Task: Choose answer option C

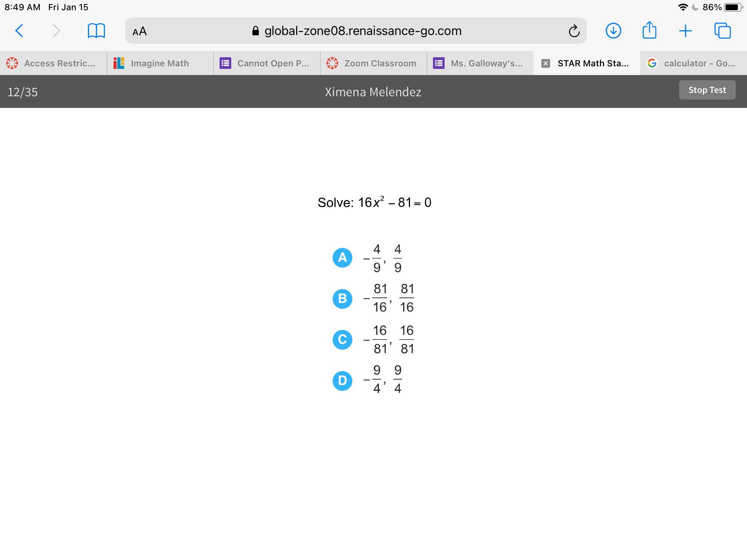Action: click(342, 340)
